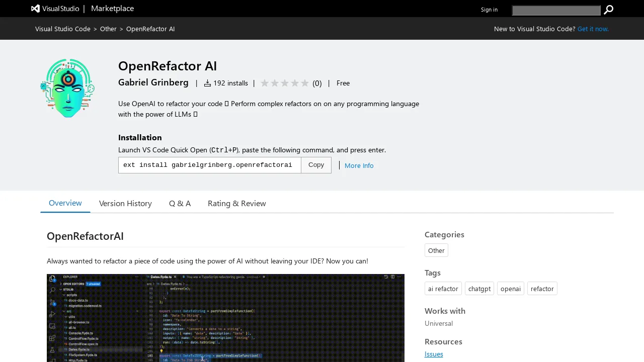Click the OpenRefactor AI extension logo
This screenshot has height=362, width=644.
click(x=67, y=88)
